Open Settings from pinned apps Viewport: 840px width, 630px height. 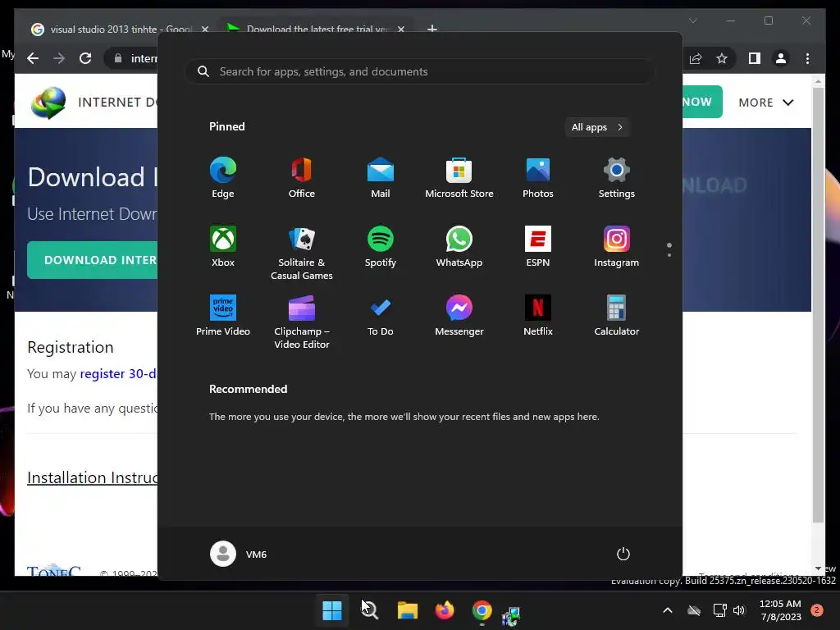pyautogui.click(x=617, y=178)
